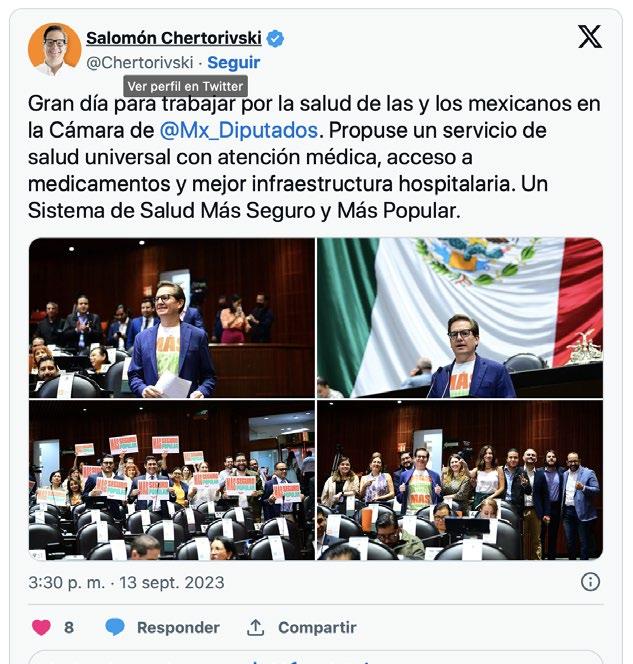Click the share upload arrow icon
Image resolution: width=633 pixels, height=664 pixels.
(x=255, y=627)
